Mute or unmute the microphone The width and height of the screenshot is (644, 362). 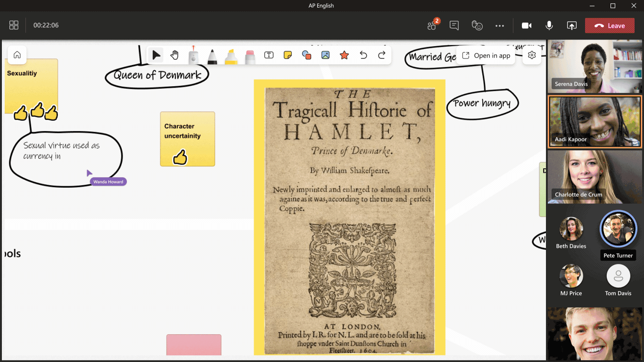(549, 25)
